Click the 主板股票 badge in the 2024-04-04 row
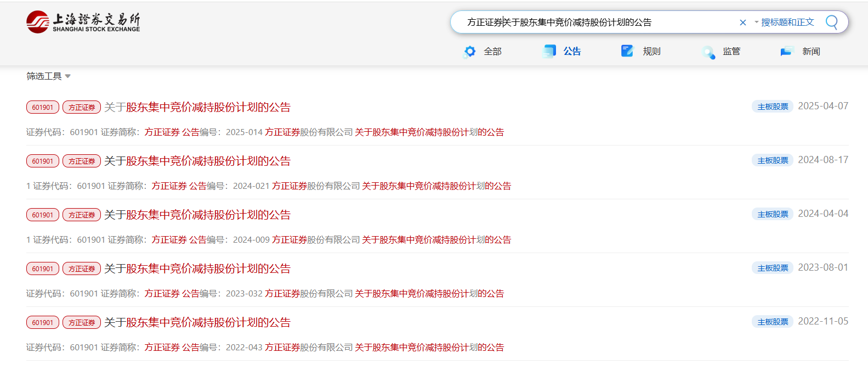This screenshot has width=868, height=375. [773, 214]
